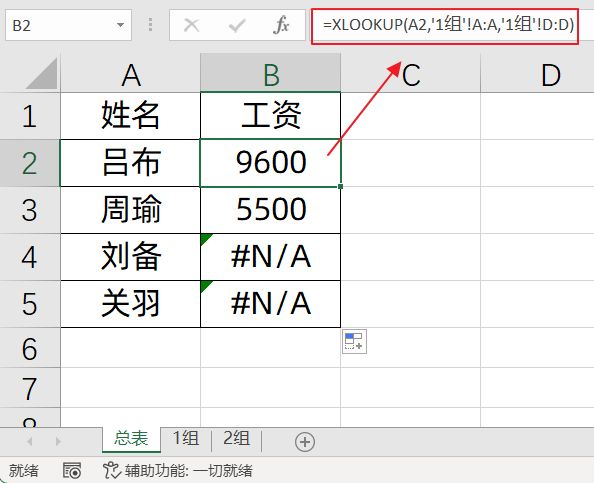Select column D header
The height and width of the screenshot is (483, 594).
[538, 74]
